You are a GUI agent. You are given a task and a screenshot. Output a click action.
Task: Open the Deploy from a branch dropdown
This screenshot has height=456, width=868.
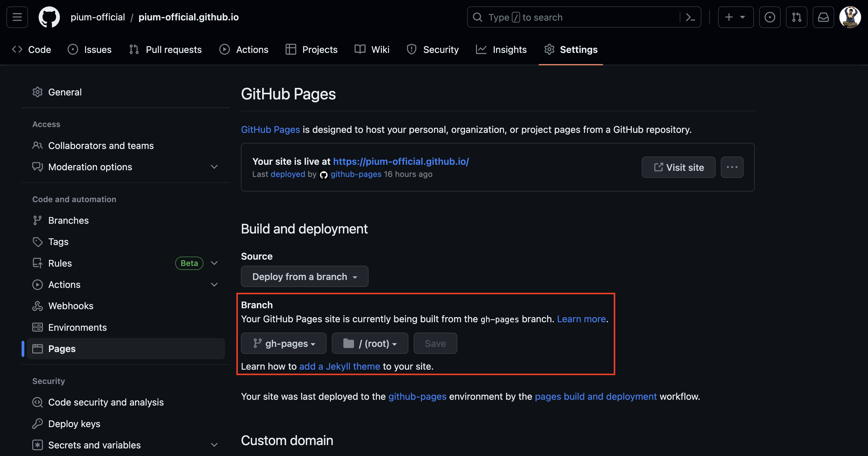point(304,277)
